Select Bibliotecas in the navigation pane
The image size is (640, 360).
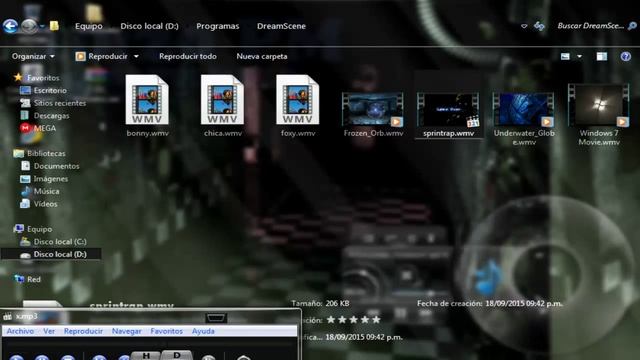pos(46,153)
